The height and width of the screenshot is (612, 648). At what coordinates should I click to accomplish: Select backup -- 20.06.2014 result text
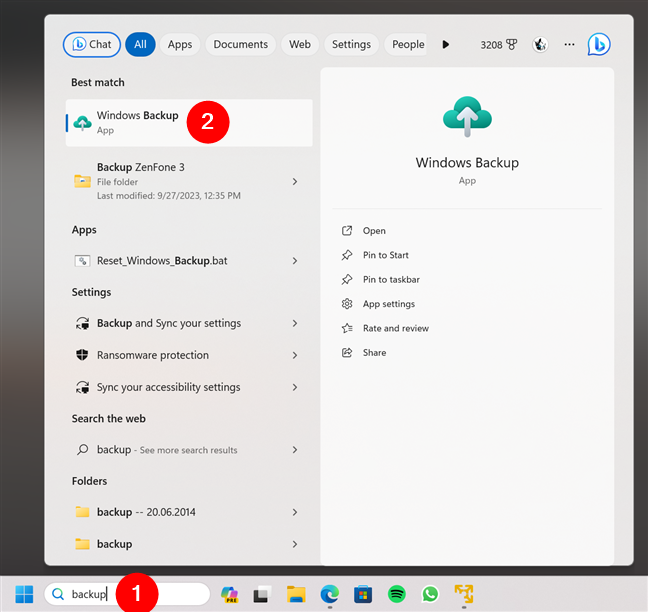click(146, 512)
